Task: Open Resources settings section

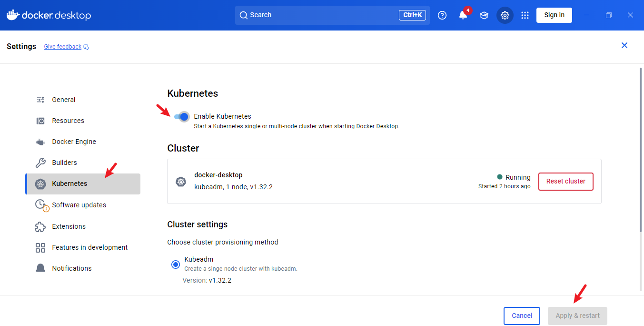Action: click(83, 121)
